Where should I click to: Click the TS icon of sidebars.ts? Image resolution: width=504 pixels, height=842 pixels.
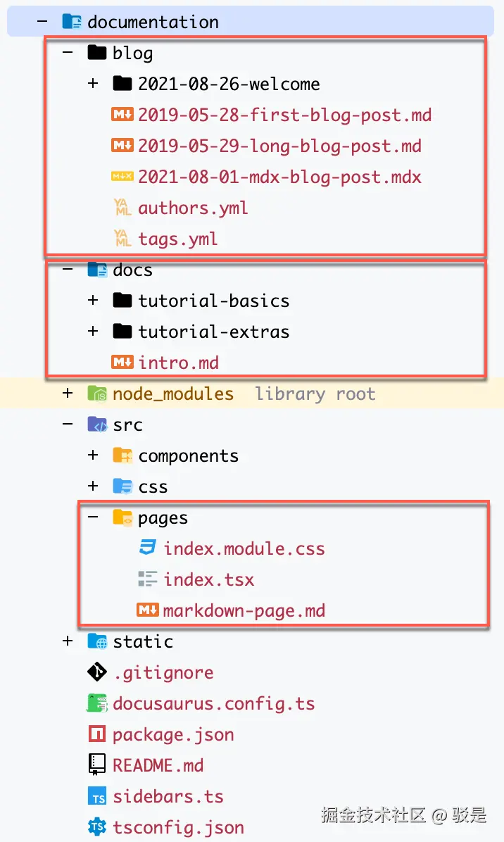coord(96,796)
